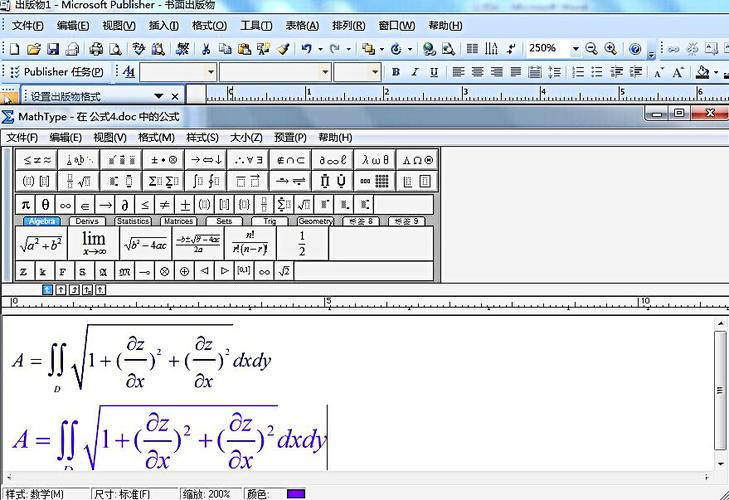Open fraction and radical templates palette

(79, 181)
